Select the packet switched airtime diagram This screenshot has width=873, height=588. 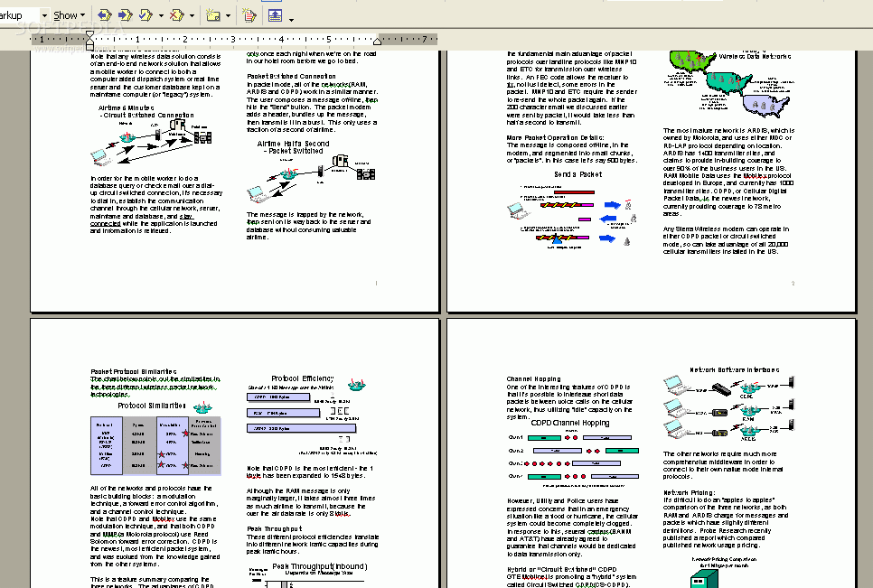[x=311, y=179]
